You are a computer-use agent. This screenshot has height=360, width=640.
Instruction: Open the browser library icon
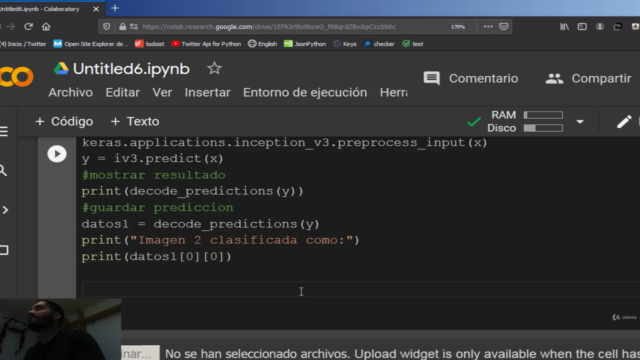click(564, 27)
